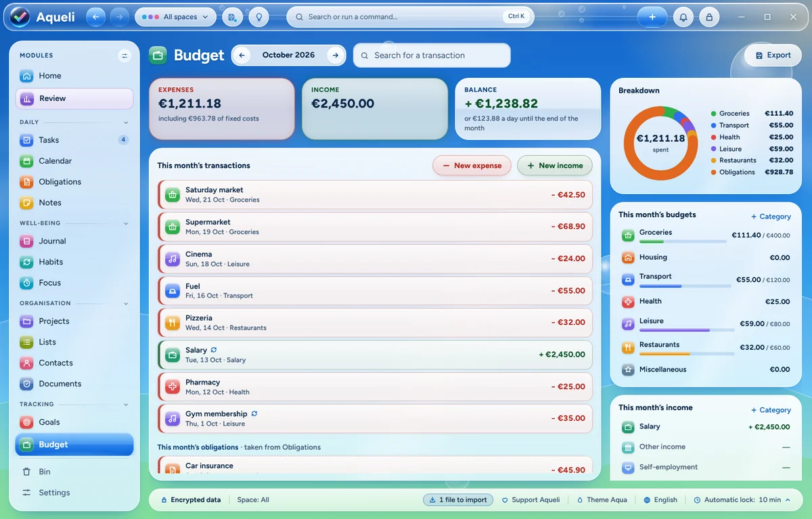Click the Aqueli checkmark logo icon

click(x=20, y=17)
